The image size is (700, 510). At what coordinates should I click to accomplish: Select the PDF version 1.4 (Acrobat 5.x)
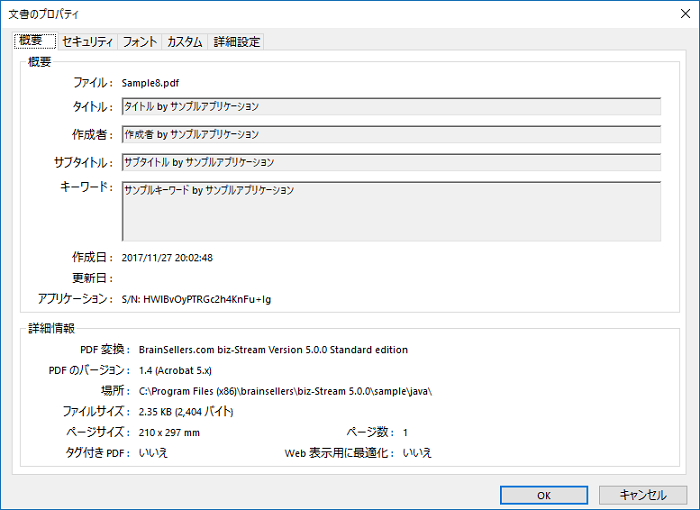[175, 371]
